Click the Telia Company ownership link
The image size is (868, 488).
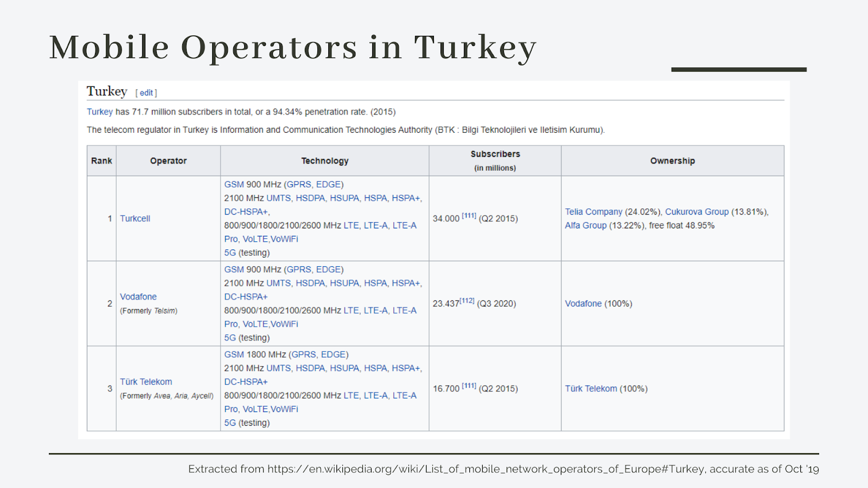click(x=593, y=212)
